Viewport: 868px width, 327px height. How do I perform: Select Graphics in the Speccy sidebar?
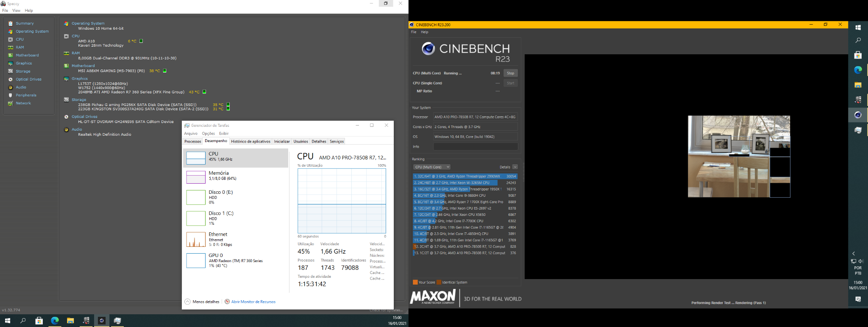[x=24, y=63]
